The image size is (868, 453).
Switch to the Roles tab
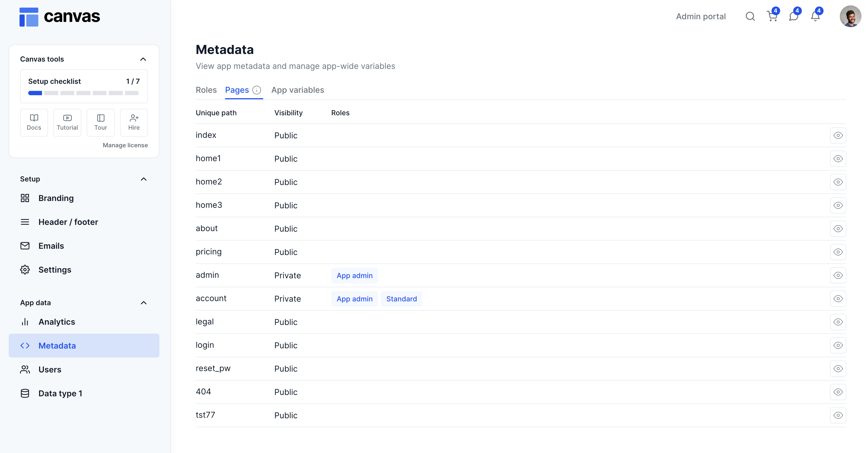click(206, 90)
